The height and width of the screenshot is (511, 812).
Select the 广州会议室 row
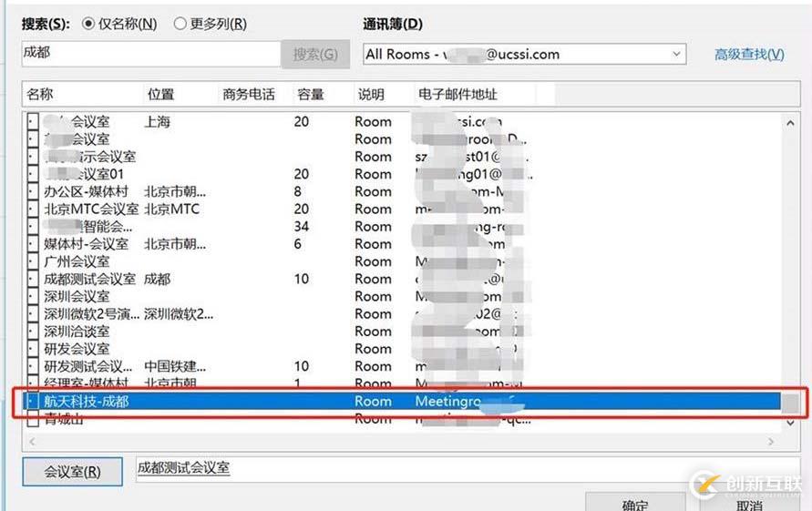404,261
